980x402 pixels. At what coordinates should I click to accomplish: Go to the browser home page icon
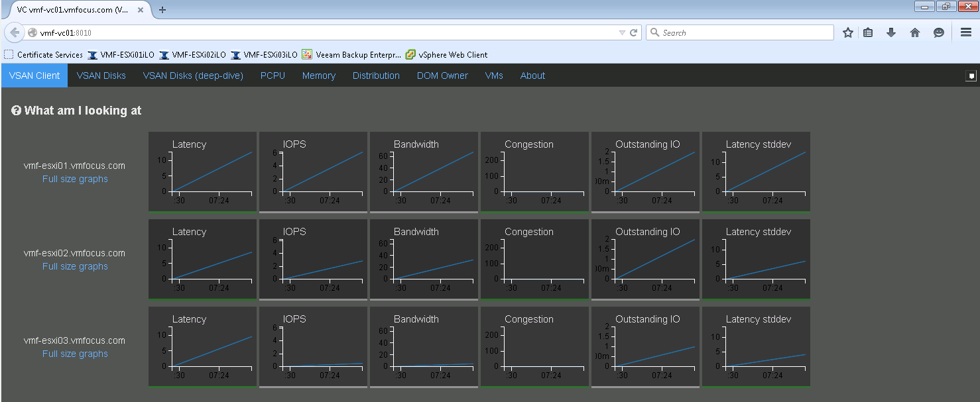915,32
